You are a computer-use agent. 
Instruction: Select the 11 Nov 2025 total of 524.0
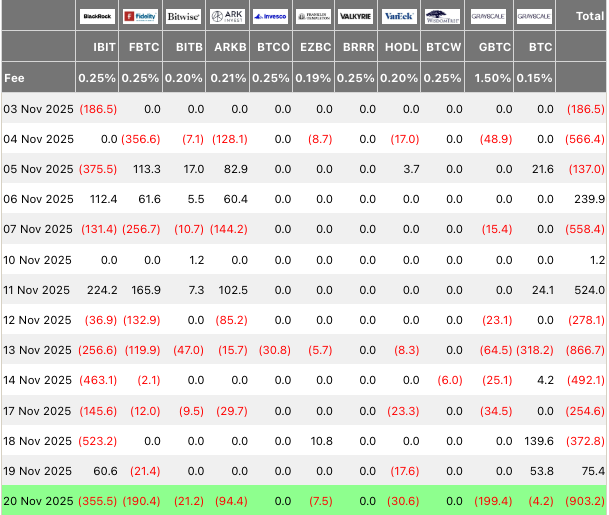point(590,290)
